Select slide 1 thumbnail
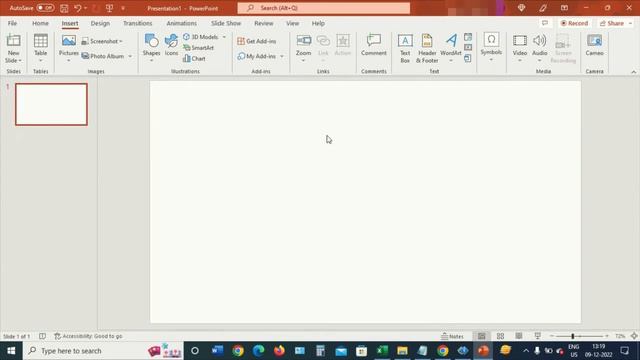Image resolution: width=640 pixels, height=360 pixels. 51,104
